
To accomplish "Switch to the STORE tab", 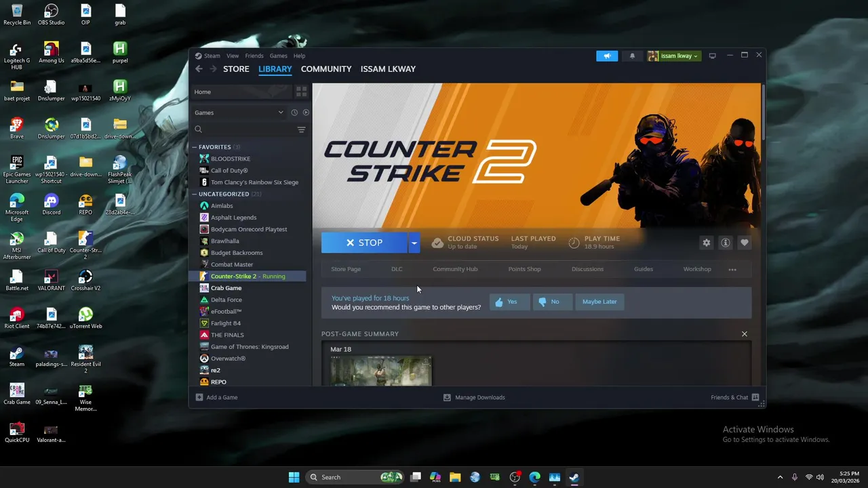I will (x=236, y=69).
